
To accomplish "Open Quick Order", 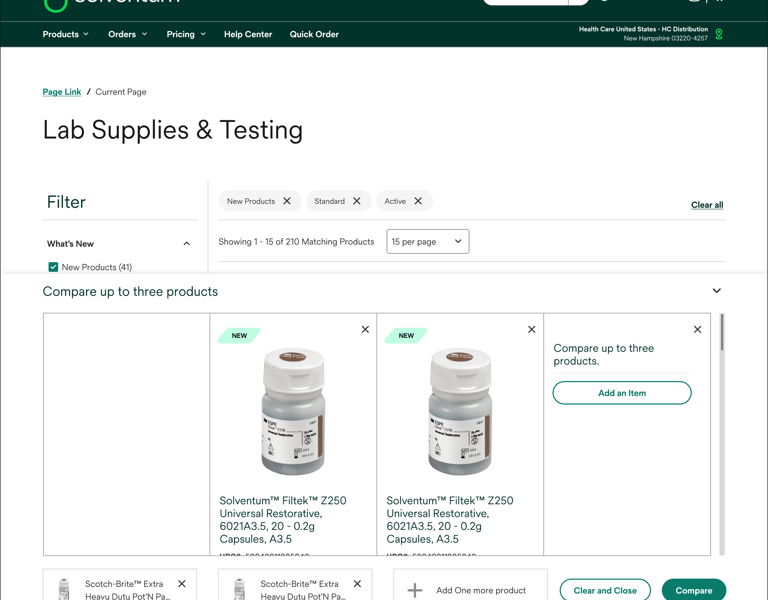I will click(314, 34).
